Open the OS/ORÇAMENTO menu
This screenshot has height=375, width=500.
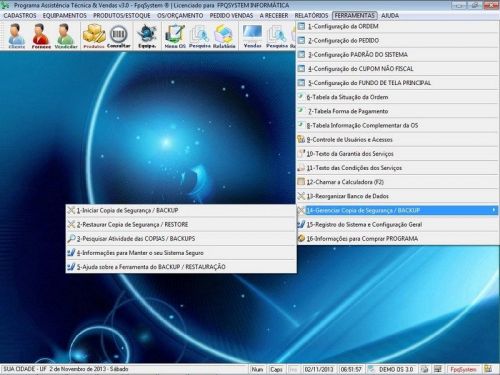click(180, 16)
